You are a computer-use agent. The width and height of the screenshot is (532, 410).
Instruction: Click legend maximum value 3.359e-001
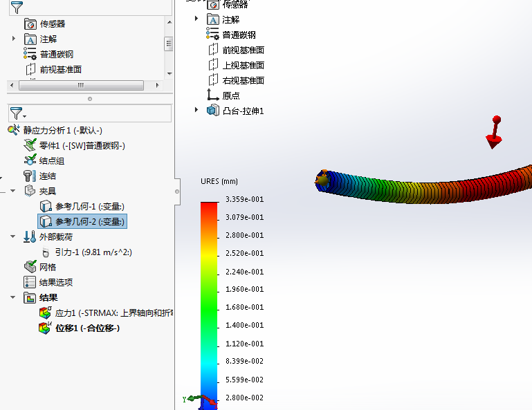245,199
